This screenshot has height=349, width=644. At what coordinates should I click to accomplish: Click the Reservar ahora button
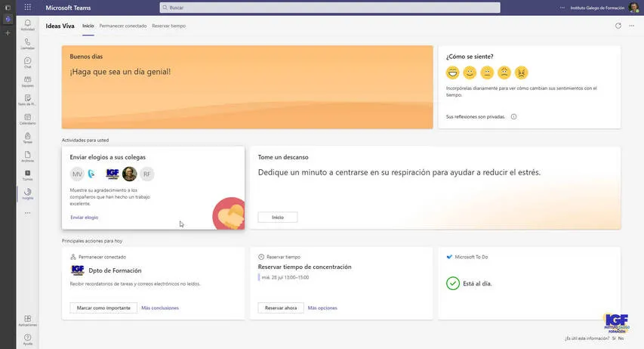pyautogui.click(x=281, y=308)
